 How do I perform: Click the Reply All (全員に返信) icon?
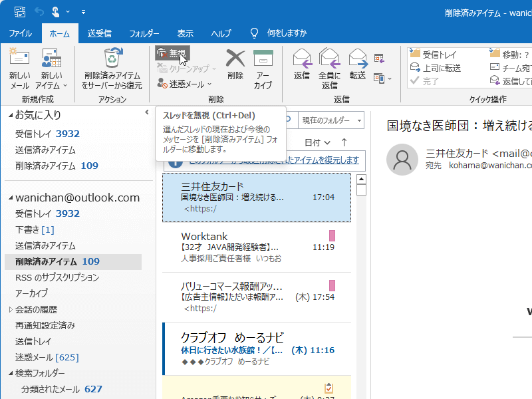pyautogui.click(x=329, y=58)
